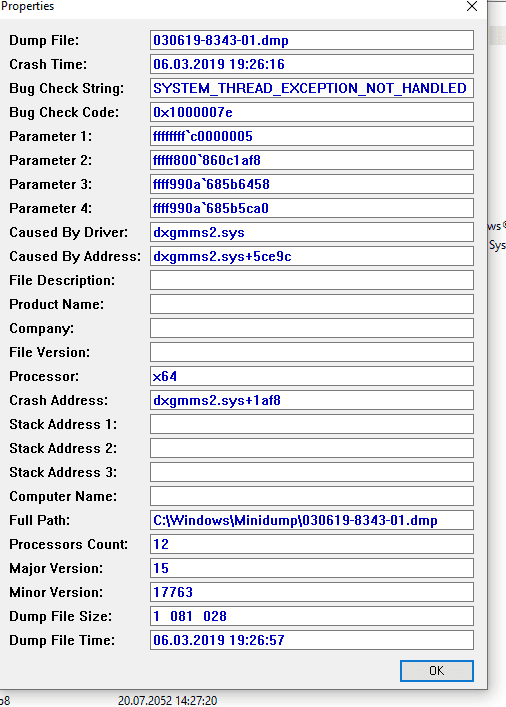Click the empty Computer Name field
This screenshot has height=707, width=506.
click(312, 496)
